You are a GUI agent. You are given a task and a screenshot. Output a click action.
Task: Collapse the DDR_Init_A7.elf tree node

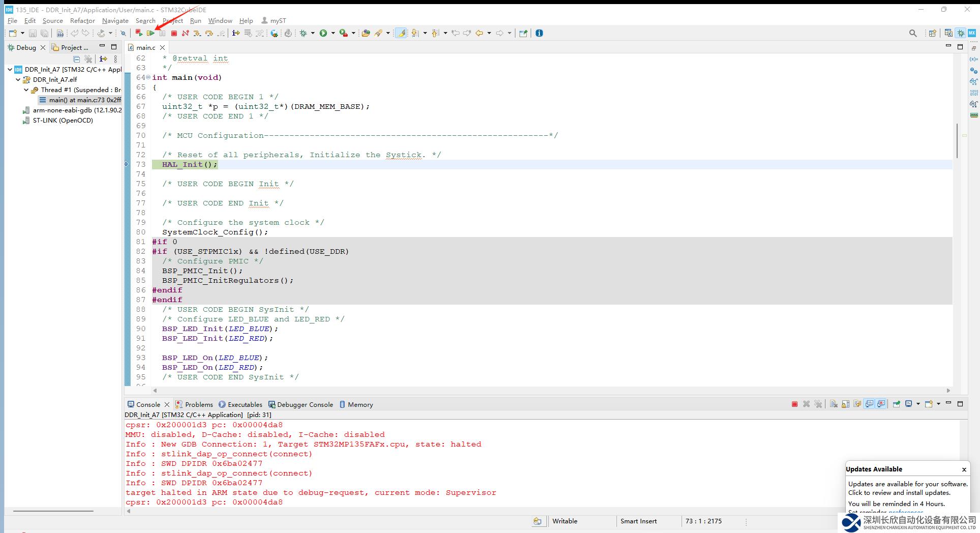click(x=18, y=80)
